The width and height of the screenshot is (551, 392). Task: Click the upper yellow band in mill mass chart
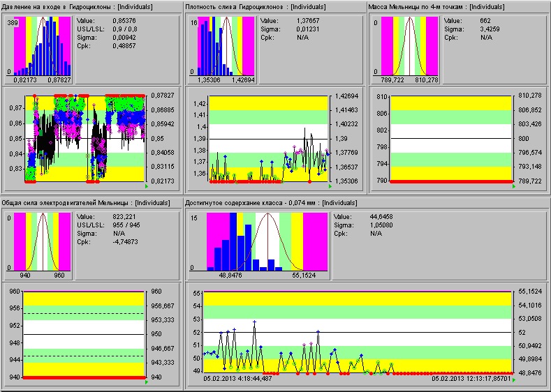coord(450,102)
